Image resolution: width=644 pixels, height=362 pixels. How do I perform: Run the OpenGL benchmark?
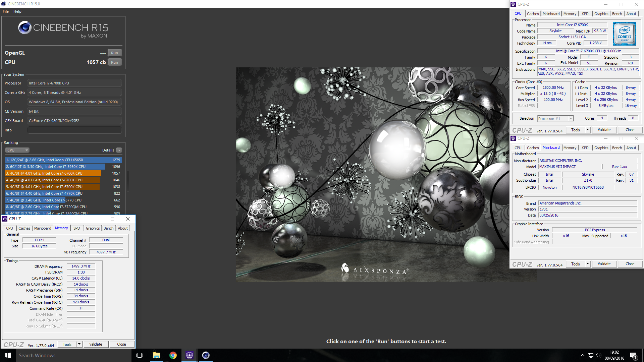114,53
